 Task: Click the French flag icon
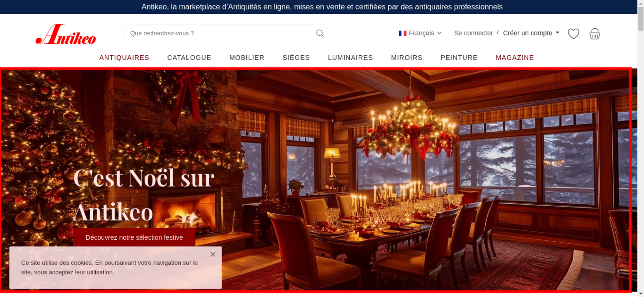pos(402,33)
